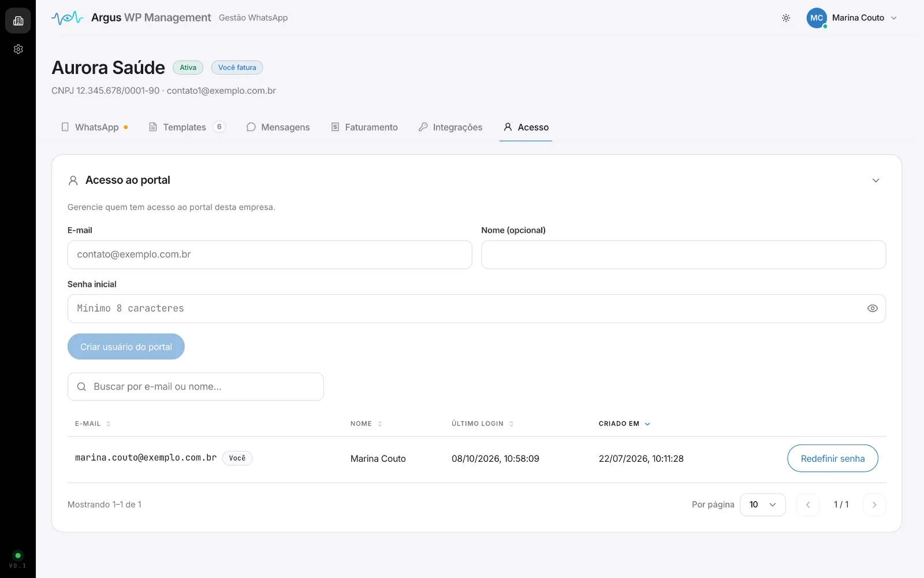Switch to the WhatsApp tab
This screenshot has height=578, width=924.
click(95, 127)
